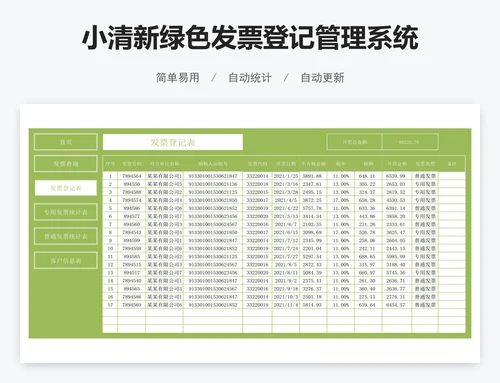The image size is (500, 383).
Task: Select the tax amount cell 324.37
Action: point(368,192)
